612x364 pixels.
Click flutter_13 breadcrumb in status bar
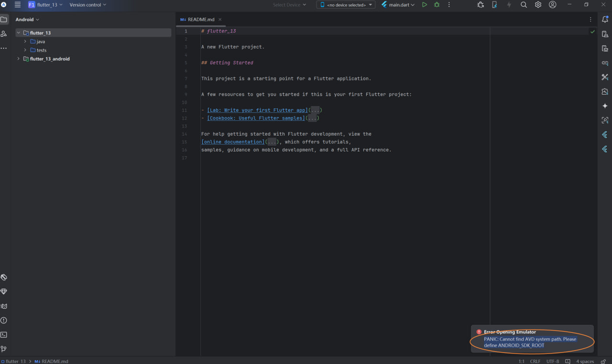13,361
